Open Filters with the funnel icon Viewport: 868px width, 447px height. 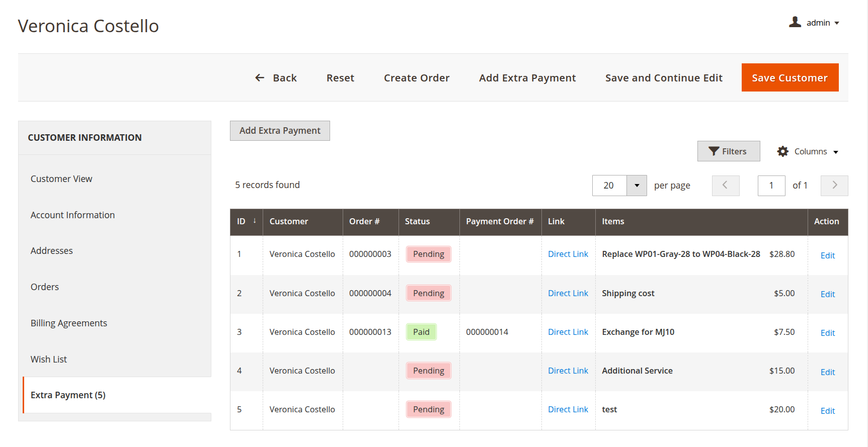[728, 151]
